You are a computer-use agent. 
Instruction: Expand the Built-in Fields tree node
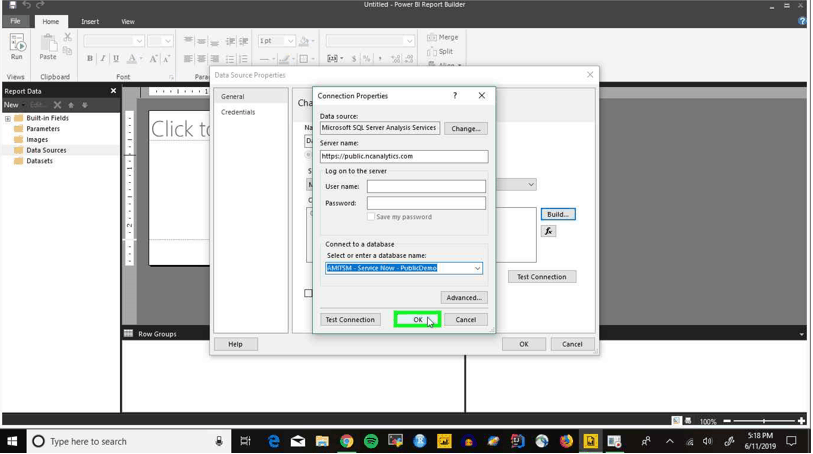pyautogui.click(x=8, y=118)
